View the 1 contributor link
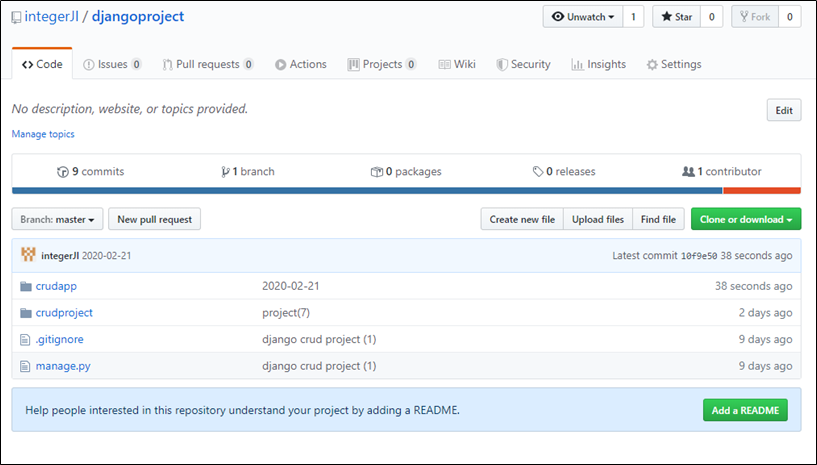The width and height of the screenshot is (817, 465). point(722,172)
